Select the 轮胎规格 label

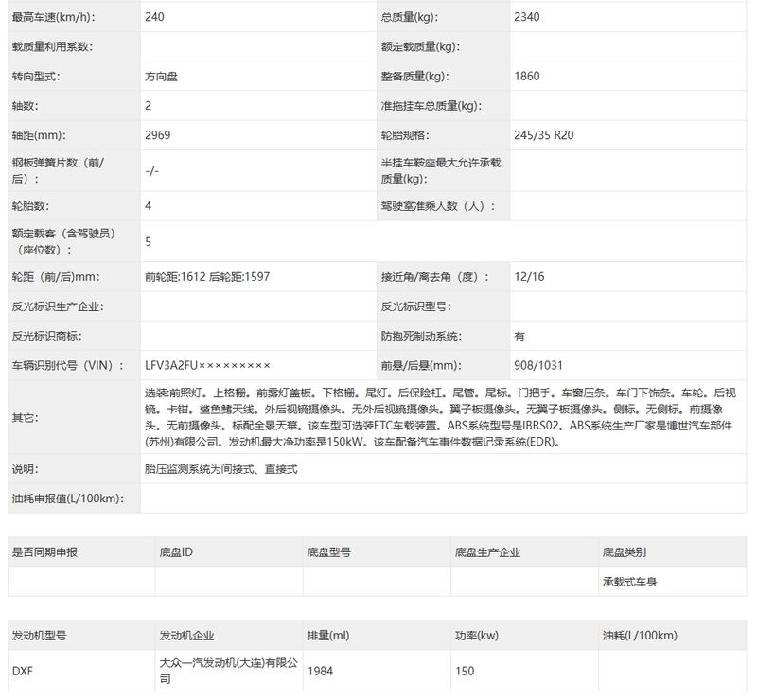405,135
